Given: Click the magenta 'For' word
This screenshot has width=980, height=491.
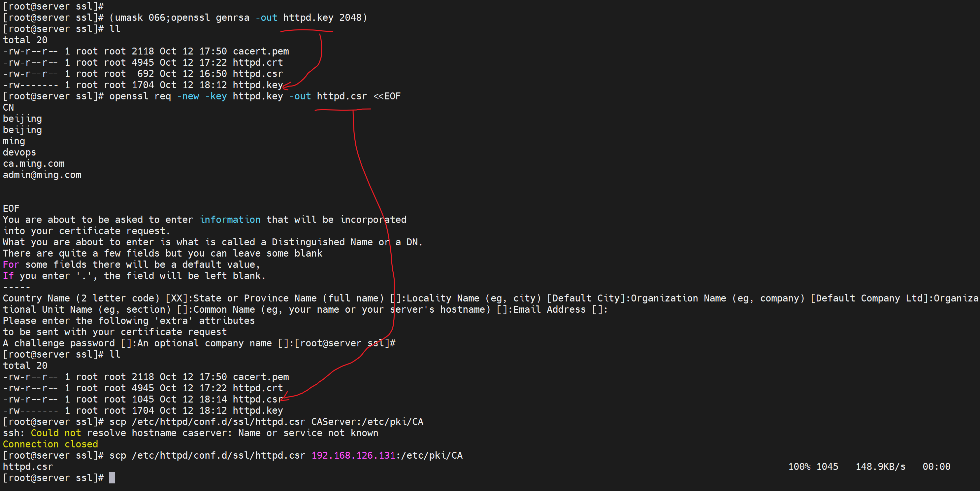Looking at the screenshot, I should point(11,264).
